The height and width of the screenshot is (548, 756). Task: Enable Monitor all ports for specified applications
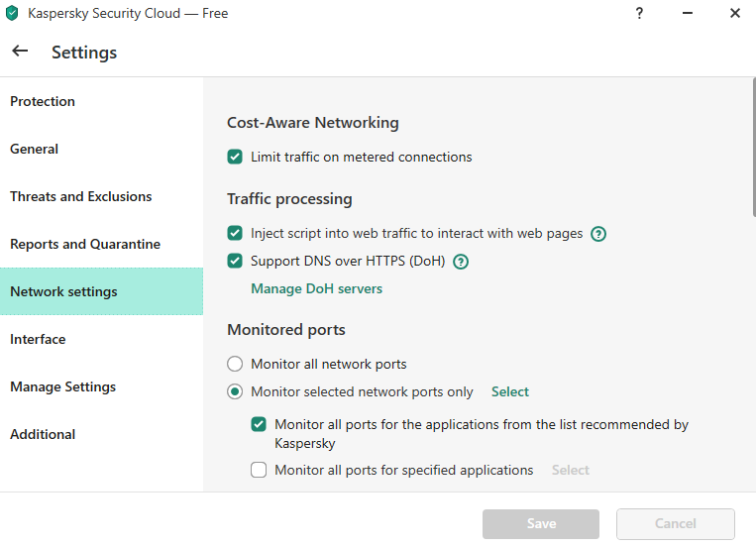pyautogui.click(x=259, y=470)
